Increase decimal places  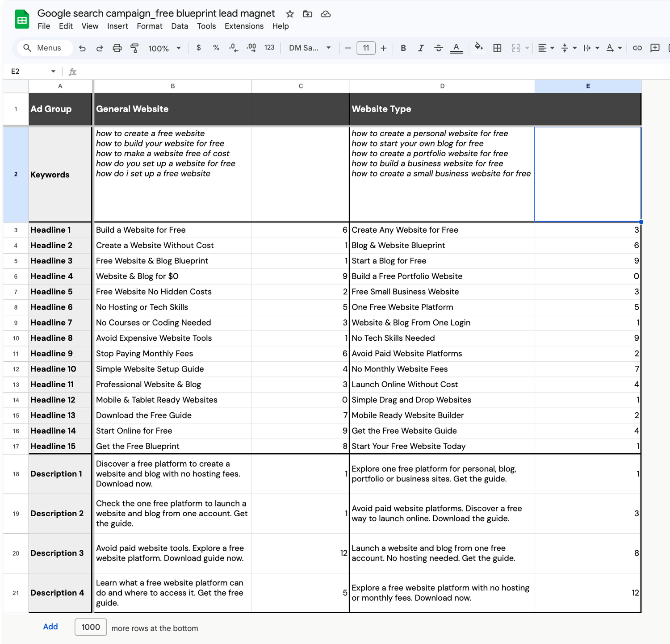[251, 48]
